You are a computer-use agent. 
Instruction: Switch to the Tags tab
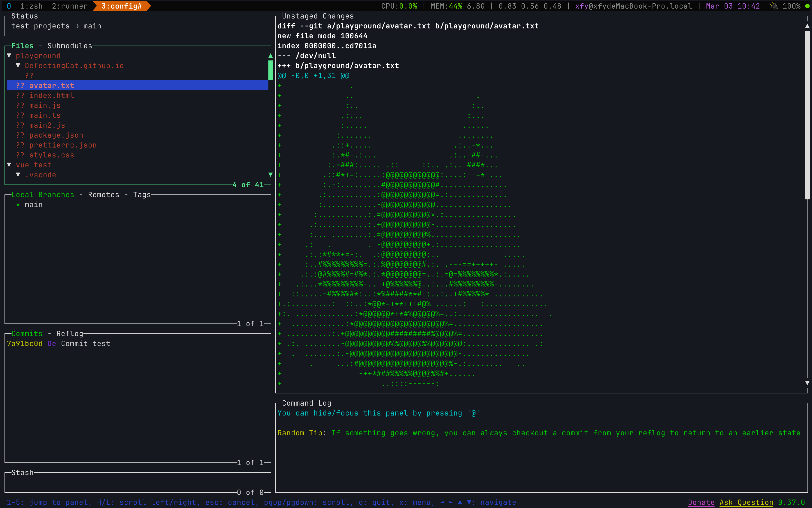pyautogui.click(x=142, y=194)
